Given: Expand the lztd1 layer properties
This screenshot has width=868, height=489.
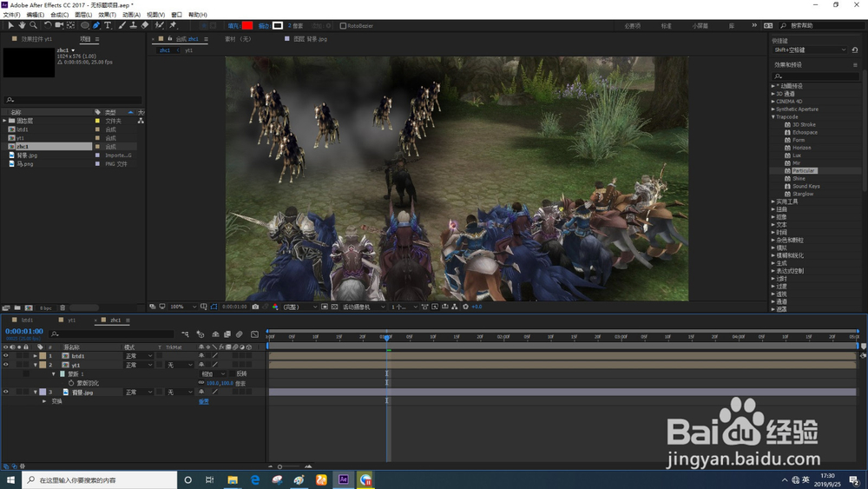Looking at the screenshot, I should coord(36,356).
